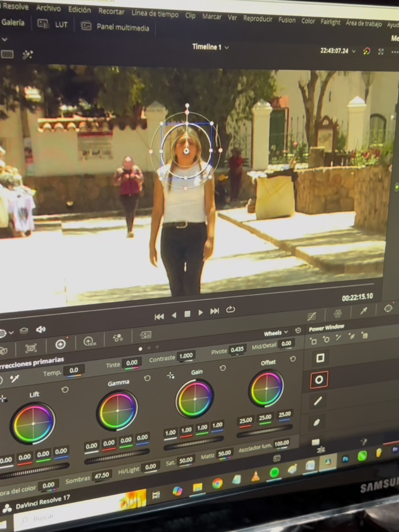Click the Contraste value field 1.000
The width and height of the screenshot is (399, 532).
point(186,356)
